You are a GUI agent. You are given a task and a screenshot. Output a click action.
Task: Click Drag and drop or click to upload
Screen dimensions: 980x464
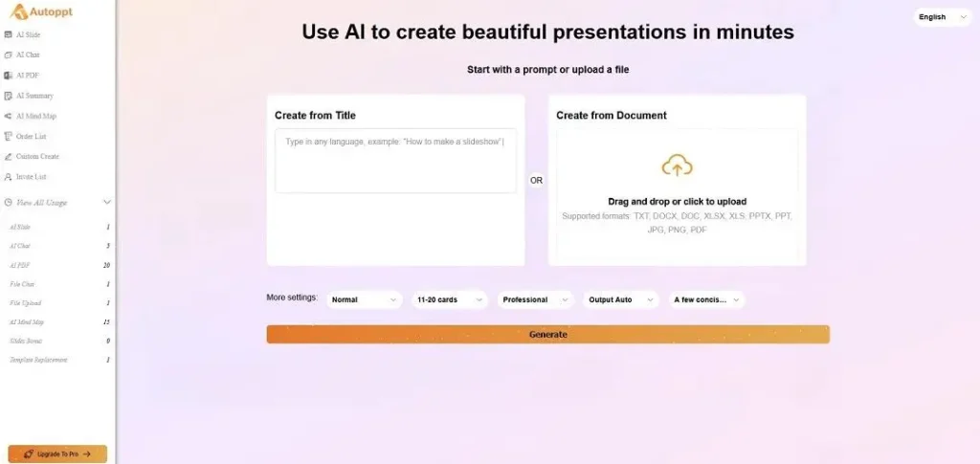pyautogui.click(x=677, y=202)
